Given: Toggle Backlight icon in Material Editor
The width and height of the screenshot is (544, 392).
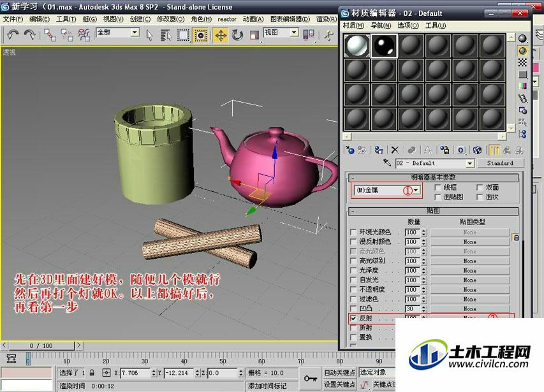Looking at the screenshot, I should [x=522, y=51].
